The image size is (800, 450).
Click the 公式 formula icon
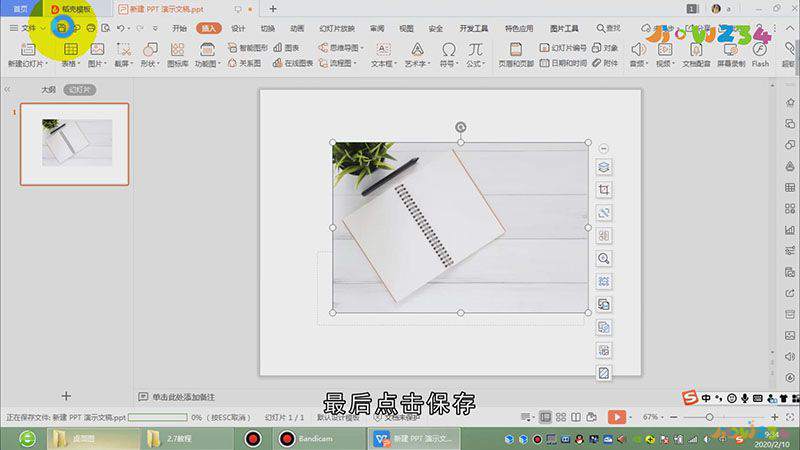475,49
